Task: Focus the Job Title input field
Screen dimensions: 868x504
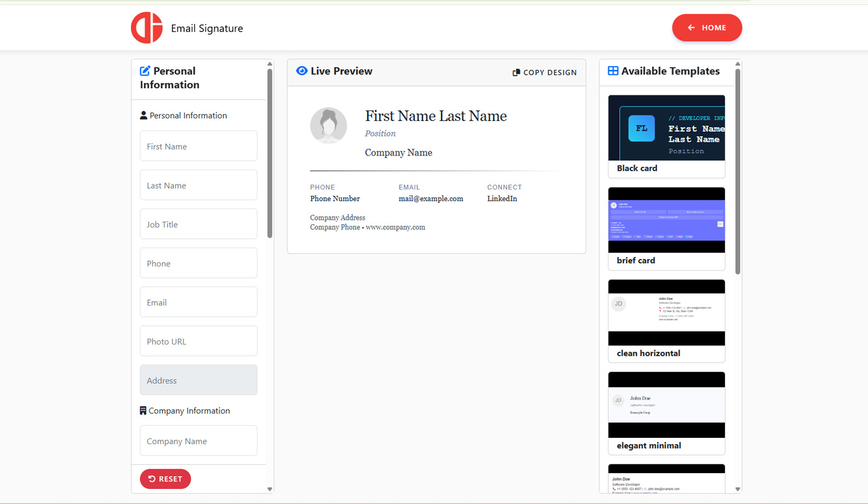Action: click(198, 224)
